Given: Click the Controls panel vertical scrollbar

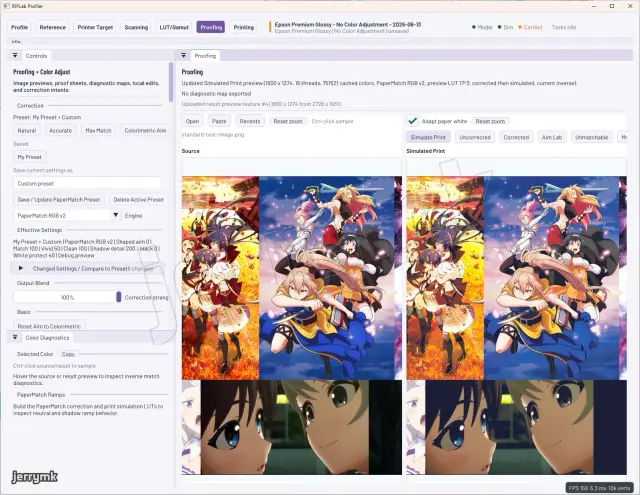Looking at the screenshot, I should tap(171, 82).
